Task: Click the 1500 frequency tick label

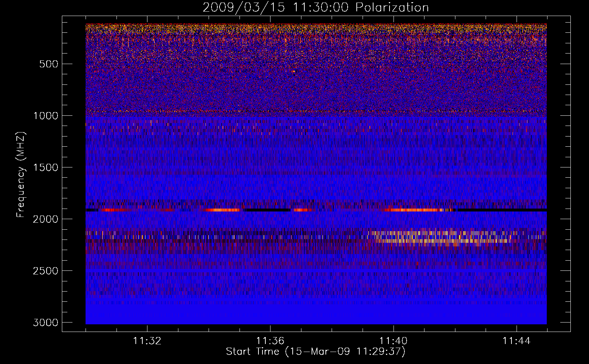Action: pos(46,167)
